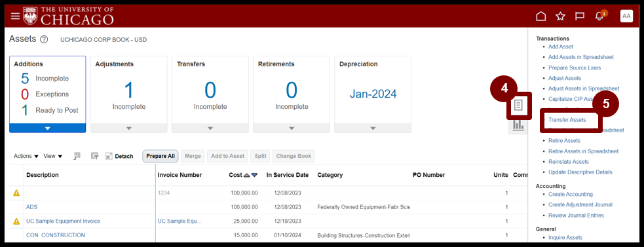Image resolution: width=644 pixels, height=247 pixels.
Task: Select the Depreciation Jan-2024 infotile
Action: (373, 94)
